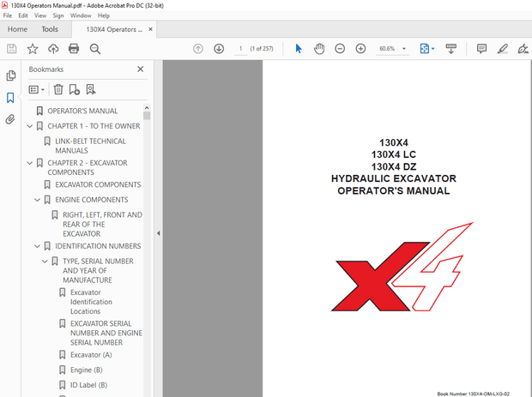Click the ENGINE COMPONENTS bookmark label
The width and height of the screenshot is (532, 397).
[x=92, y=200]
